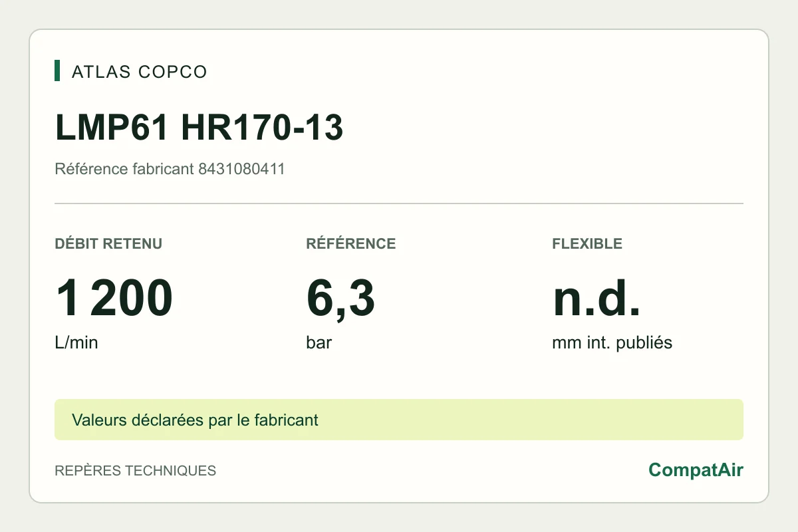Select the 1 200 flow value
Screen dimensions: 798x532
point(114,299)
